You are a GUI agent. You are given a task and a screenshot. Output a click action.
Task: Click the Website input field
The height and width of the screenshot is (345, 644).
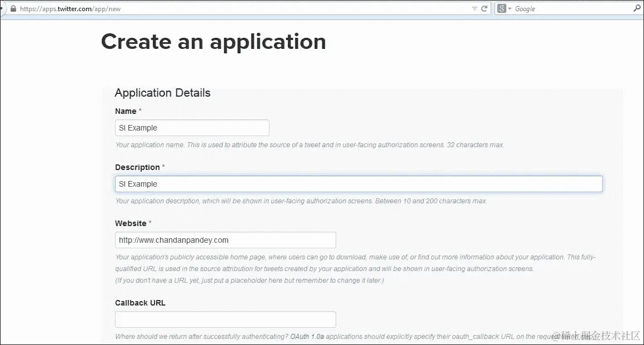[226, 240]
